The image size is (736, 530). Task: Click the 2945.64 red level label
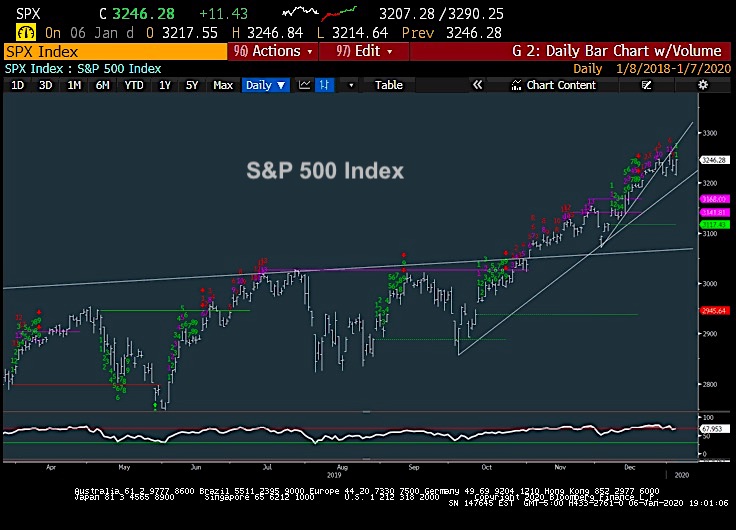pyautogui.click(x=714, y=311)
